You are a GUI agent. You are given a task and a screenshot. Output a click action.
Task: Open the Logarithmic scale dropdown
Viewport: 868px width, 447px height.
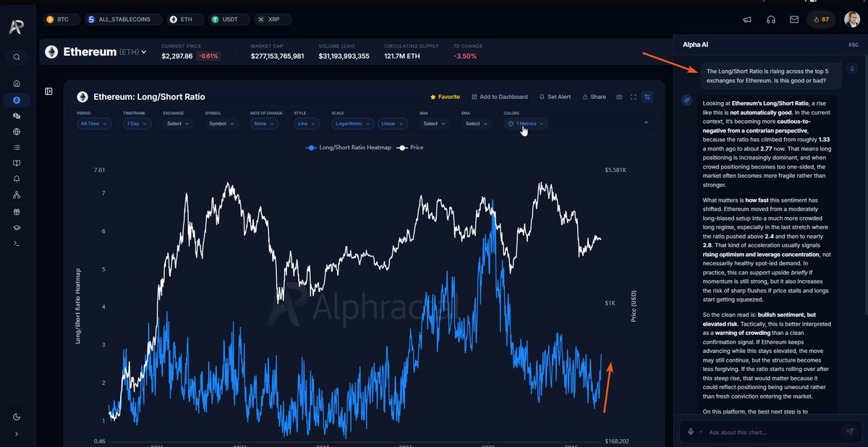352,124
